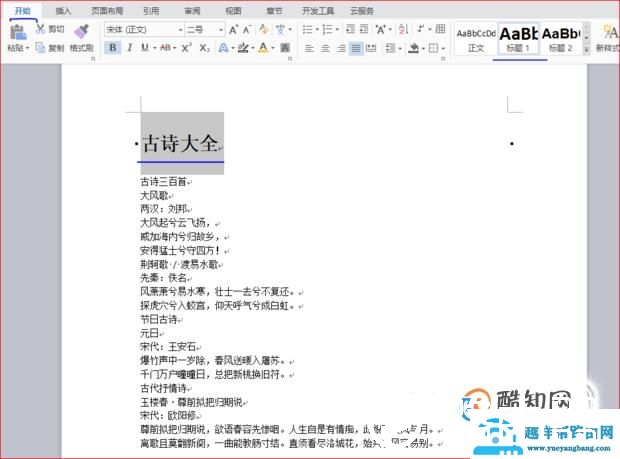Decrease font size with the smaller A icon
This screenshot has width=620, height=459.
(x=247, y=30)
